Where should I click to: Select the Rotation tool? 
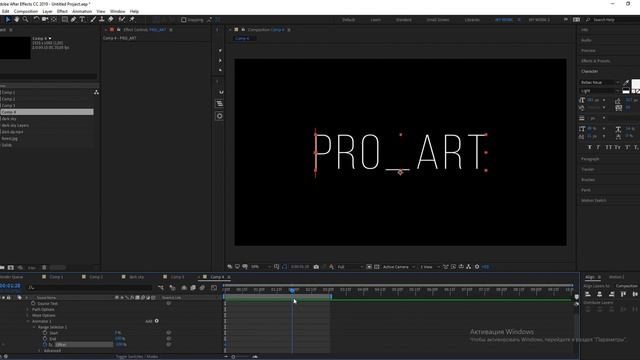[36, 19]
